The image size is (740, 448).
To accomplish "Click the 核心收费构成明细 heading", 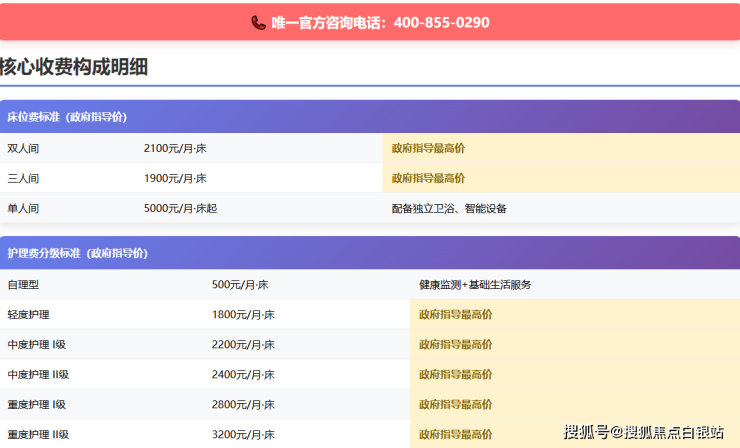I will [75, 67].
